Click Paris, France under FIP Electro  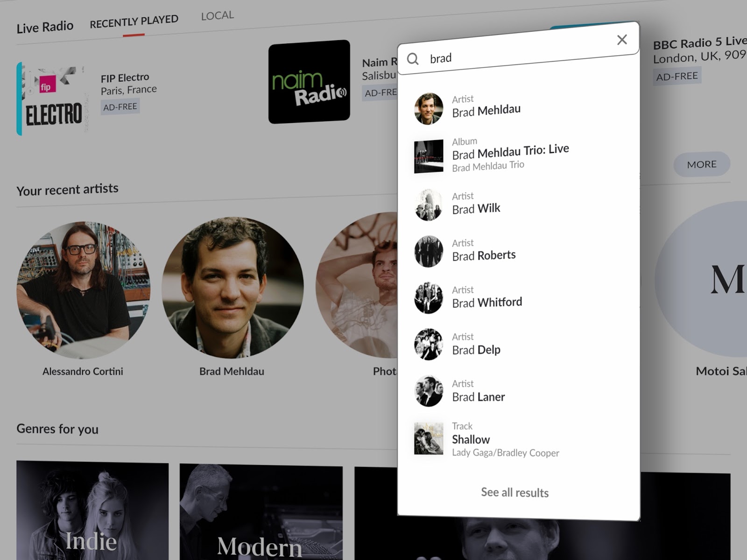pos(129,90)
